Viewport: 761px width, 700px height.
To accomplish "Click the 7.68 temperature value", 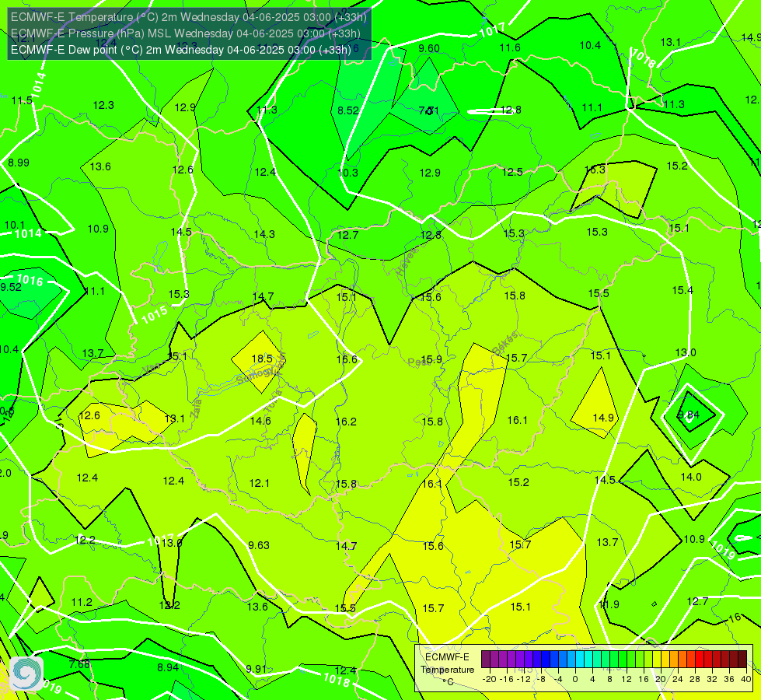I will 79,663.
